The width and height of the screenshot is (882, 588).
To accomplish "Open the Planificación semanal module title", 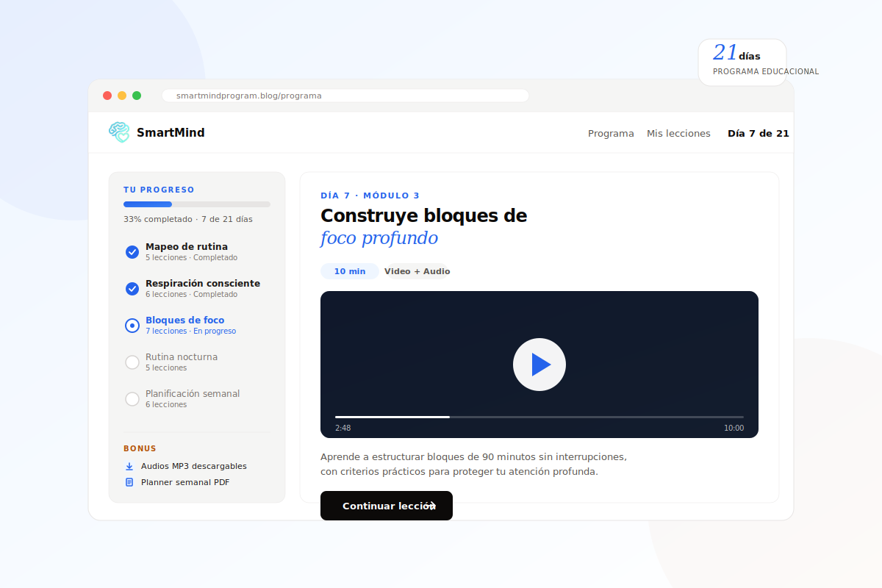I will pyautogui.click(x=193, y=393).
